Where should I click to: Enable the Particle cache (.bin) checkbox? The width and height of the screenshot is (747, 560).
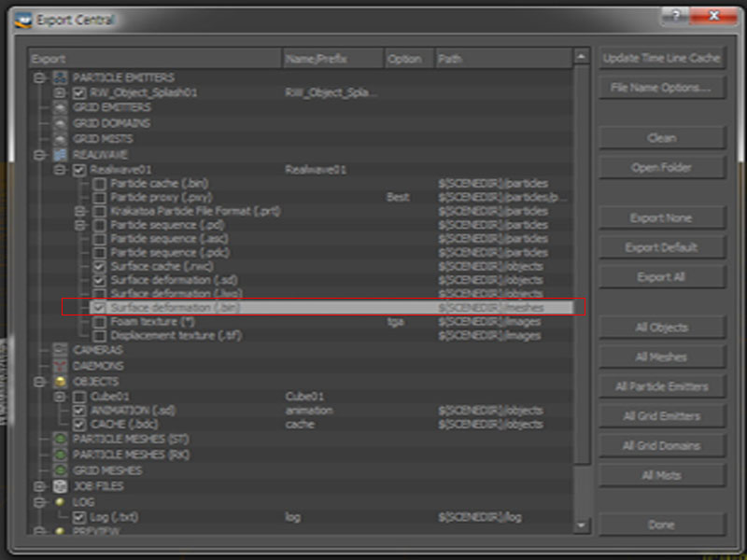pos(99,184)
